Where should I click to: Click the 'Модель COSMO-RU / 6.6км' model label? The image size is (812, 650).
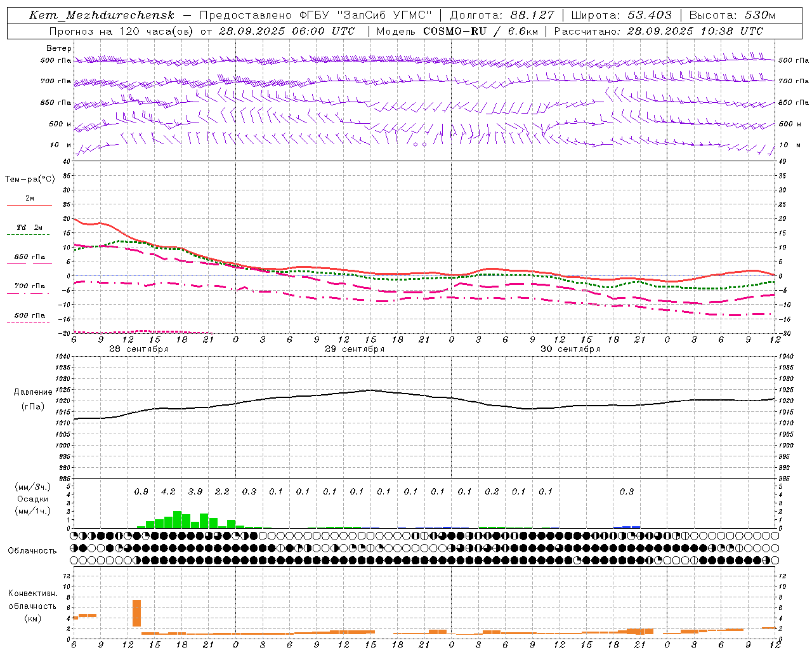point(457,31)
